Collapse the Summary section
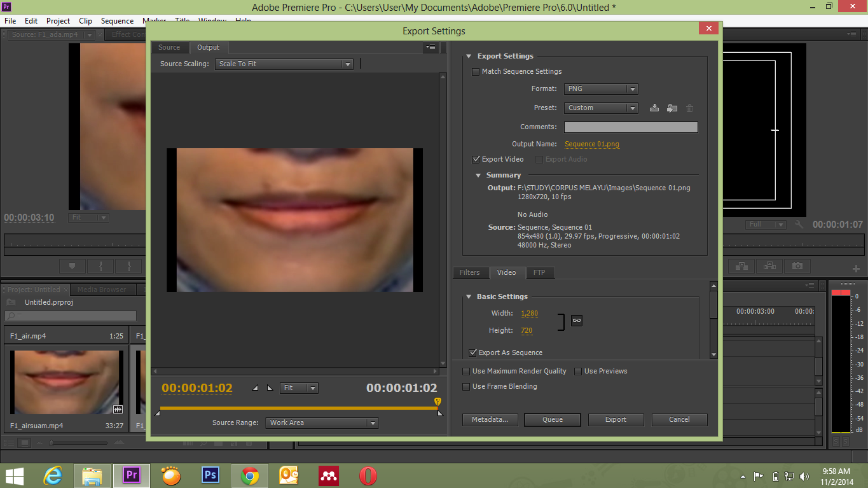This screenshot has width=868, height=488. (x=478, y=176)
